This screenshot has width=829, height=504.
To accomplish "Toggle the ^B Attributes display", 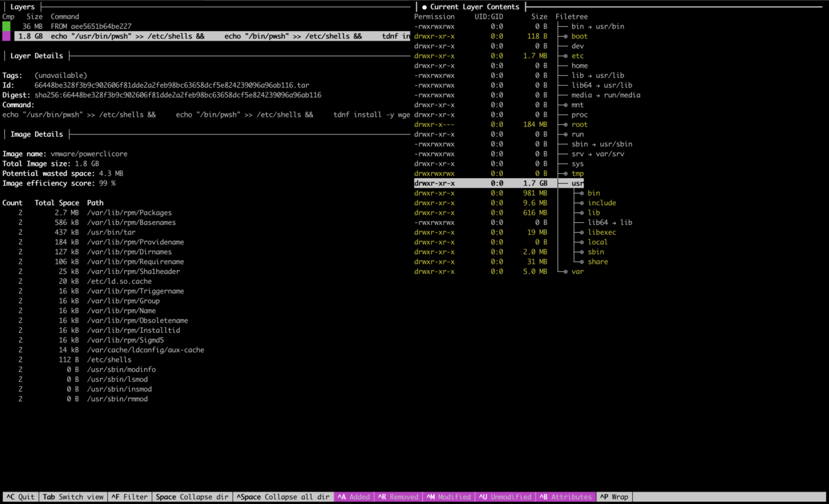I will tap(566, 497).
